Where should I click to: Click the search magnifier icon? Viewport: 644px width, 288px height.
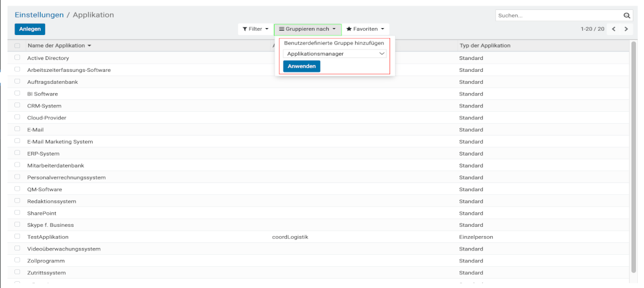(x=626, y=15)
